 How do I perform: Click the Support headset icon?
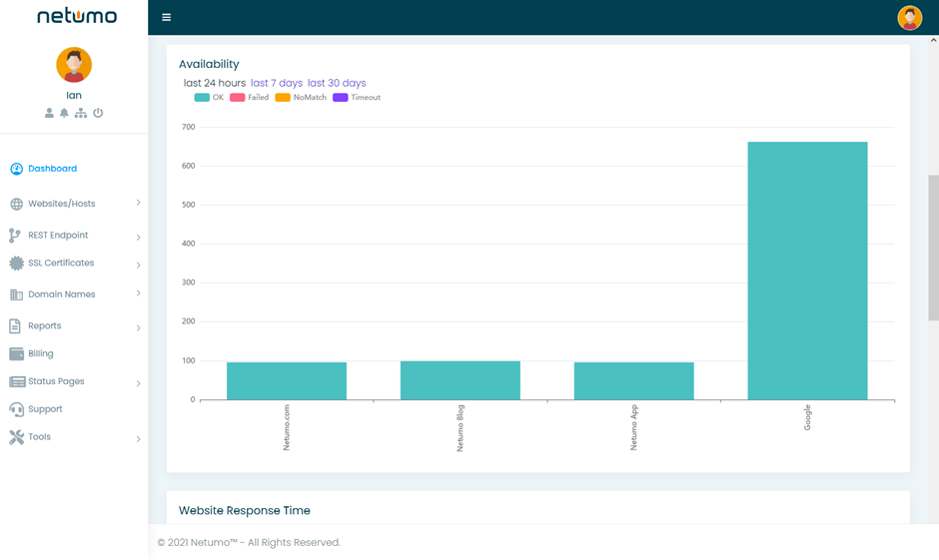point(17,409)
